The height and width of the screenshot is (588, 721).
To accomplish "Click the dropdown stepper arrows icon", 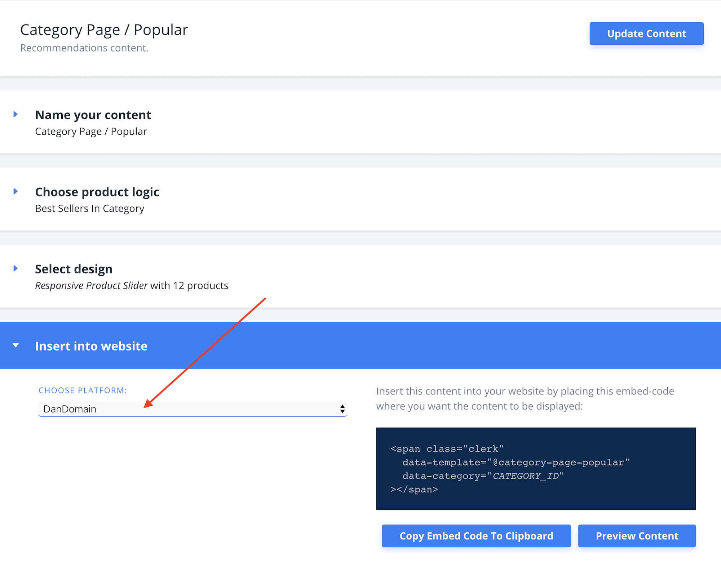I will click(x=342, y=409).
